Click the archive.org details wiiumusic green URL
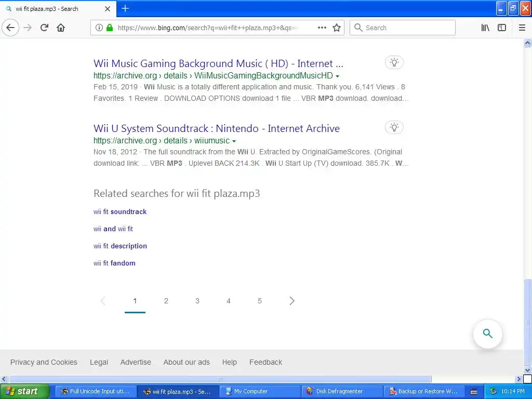 coord(162,140)
